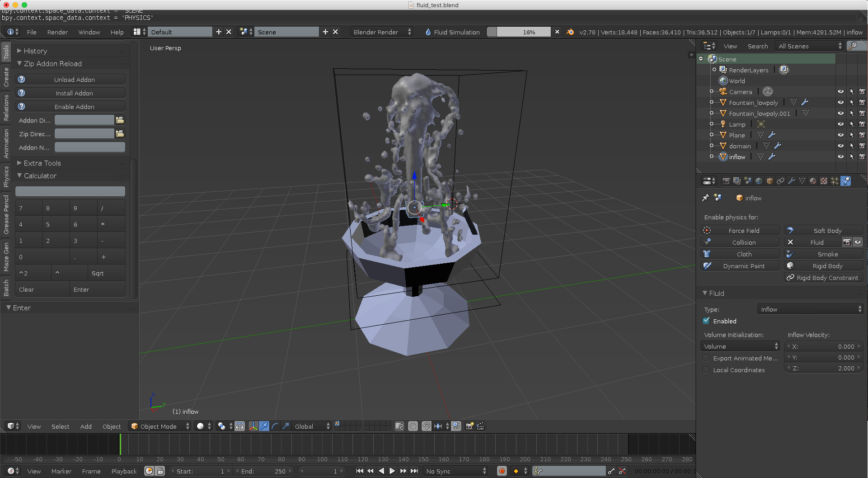Toggle visibility of the Lamp

point(840,124)
